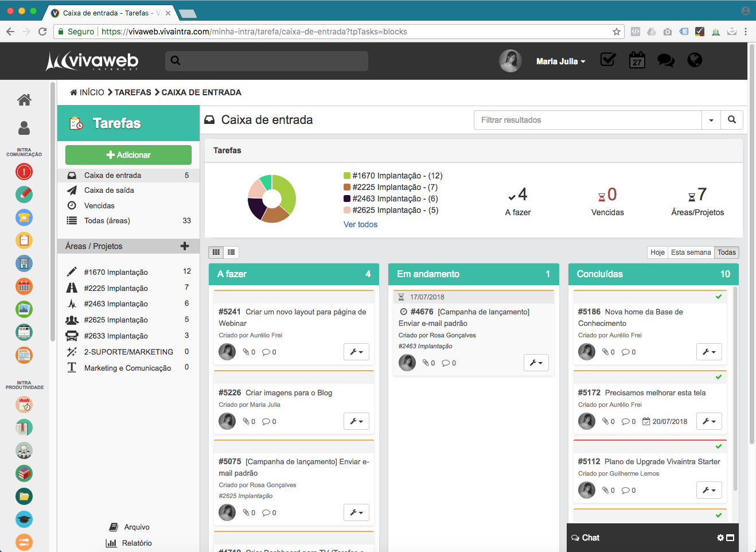The width and height of the screenshot is (756, 552).
Task: Switch to block grid view
Action: pos(216,252)
